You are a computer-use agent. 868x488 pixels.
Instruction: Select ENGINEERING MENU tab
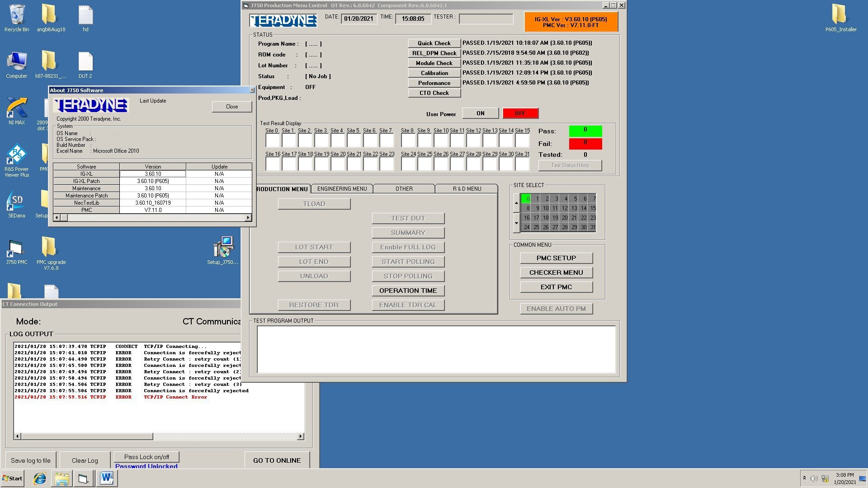(343, 189)
